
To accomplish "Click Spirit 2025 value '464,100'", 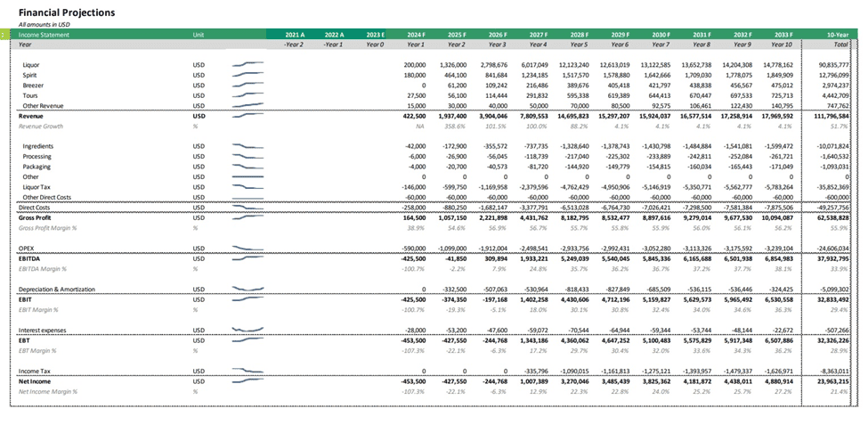I will coord(456,75).
